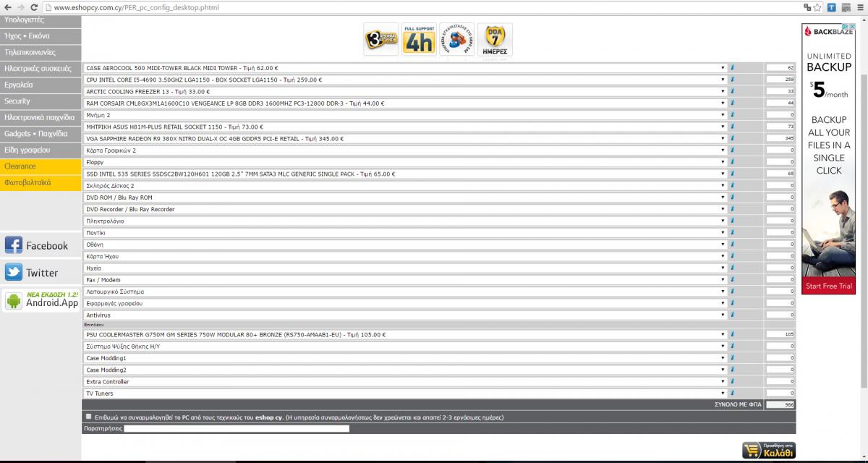Expand the Λειτουργικό Σύστημα dropdown
This screenshot has width=868, height=463.
[x=405, y=292]
